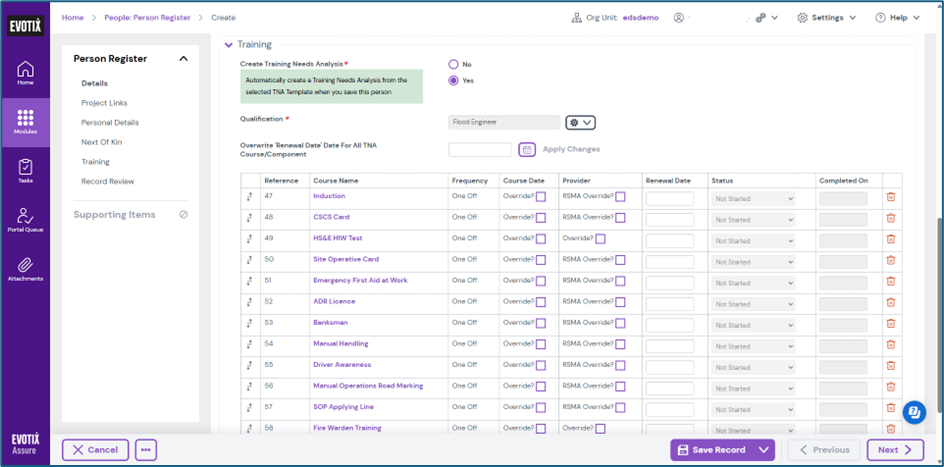
Task: Open the Modules grid icon in sidebar
Action: click(25, 121)
